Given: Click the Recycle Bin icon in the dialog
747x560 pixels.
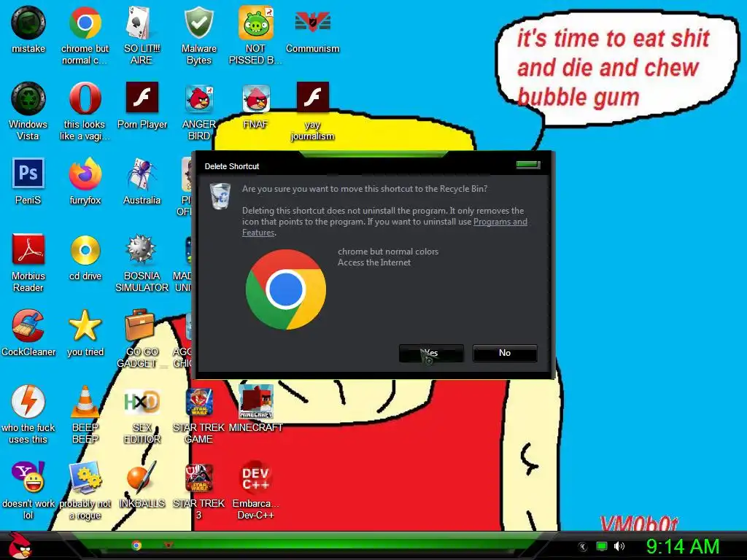Looking at the screenshot, I should click(x=220, y=195).
